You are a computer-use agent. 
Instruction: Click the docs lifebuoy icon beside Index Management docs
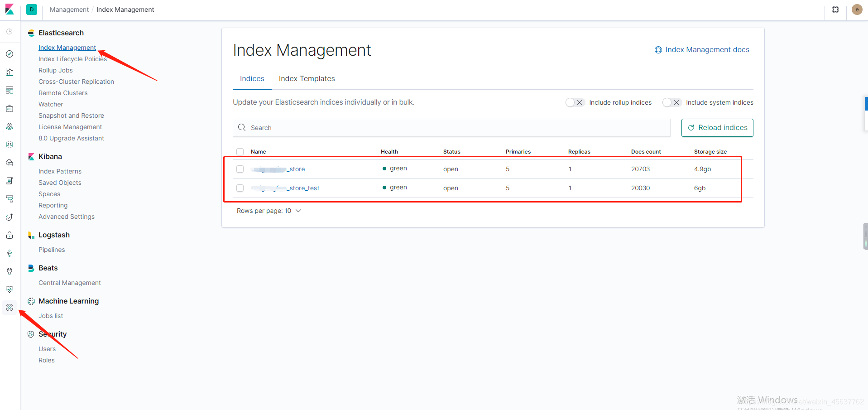[x=658, y=50]
